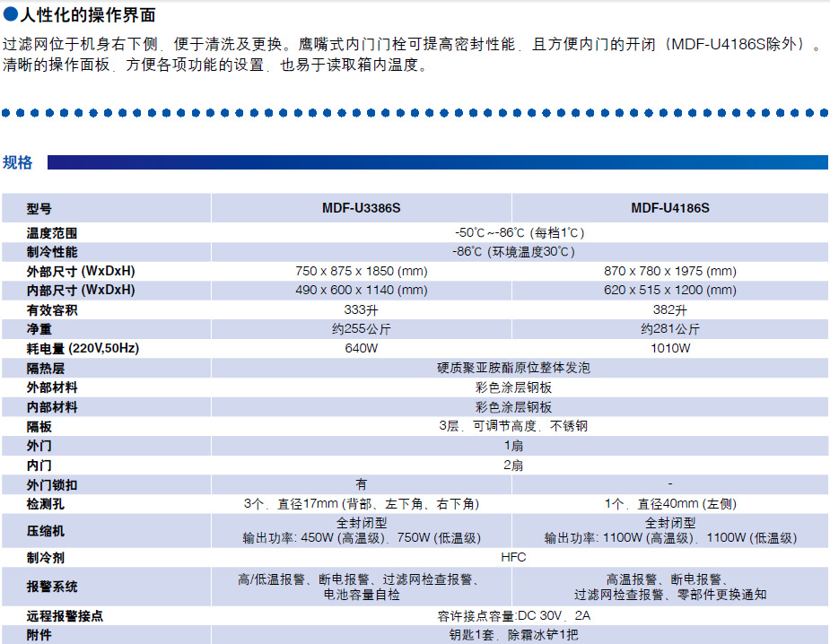This screenshot has width=830, height=644.
Task: Click the '有效容积' row label
Action: tap(52, 310)
